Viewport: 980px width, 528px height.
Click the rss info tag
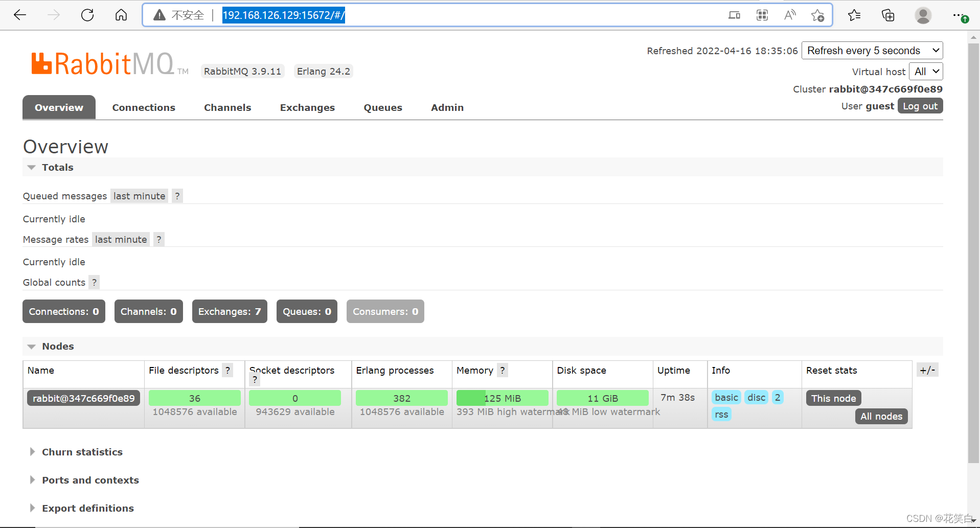point(721,414)
